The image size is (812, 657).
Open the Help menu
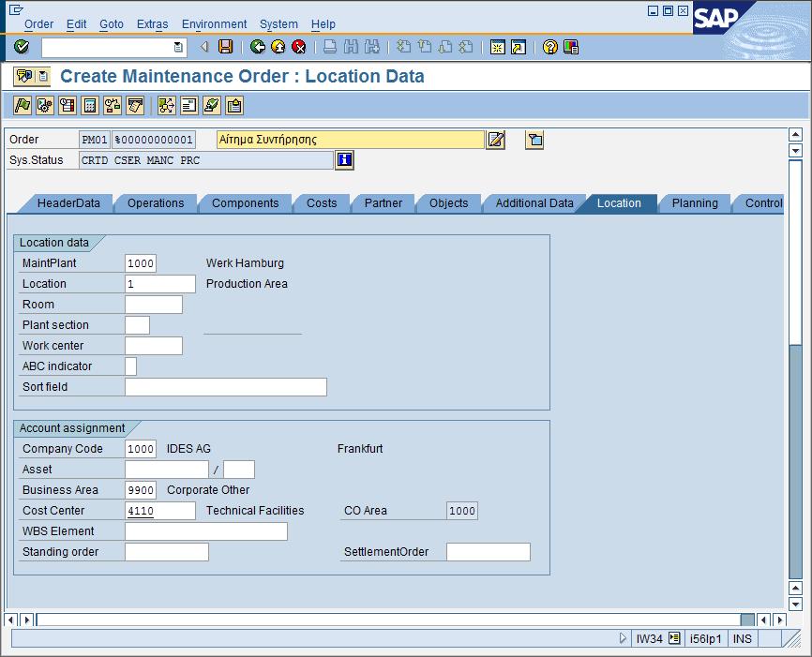tap(323, 23)
